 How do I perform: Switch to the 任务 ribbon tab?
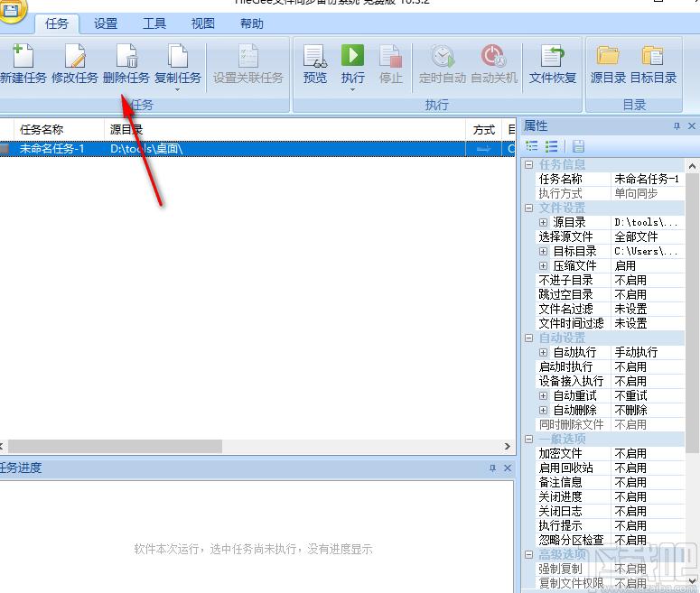[x=57, y=23]
